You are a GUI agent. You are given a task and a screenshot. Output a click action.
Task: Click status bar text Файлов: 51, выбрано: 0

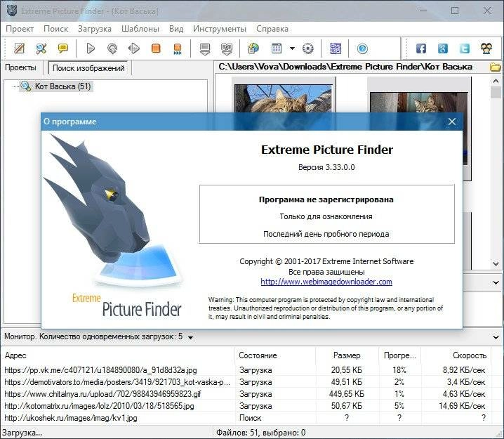pyautogui.click(x=260, y=433)
